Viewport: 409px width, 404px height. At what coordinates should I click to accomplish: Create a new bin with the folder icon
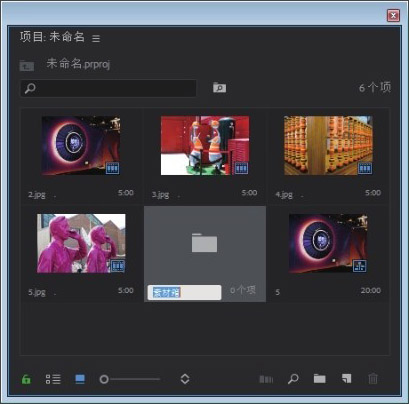pos(320,379)
